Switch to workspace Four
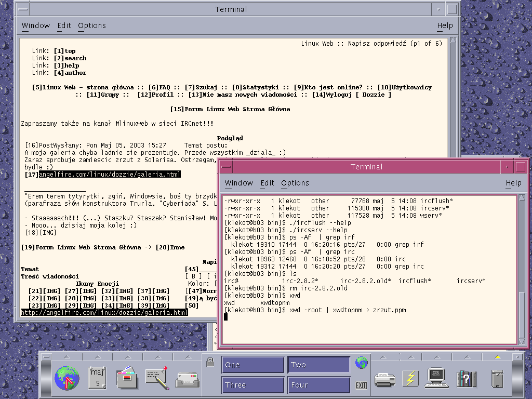The width and height of the screenshot is (532, 399). tap(318, 384)
